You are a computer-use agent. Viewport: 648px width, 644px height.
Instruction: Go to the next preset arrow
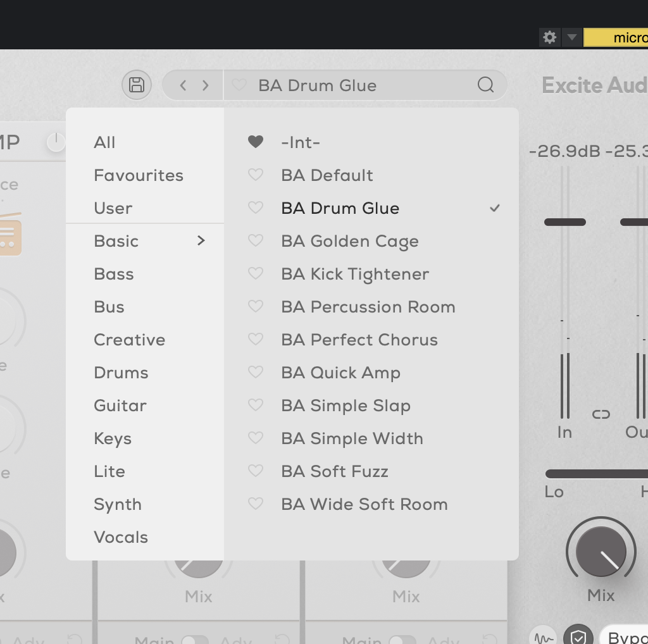206,85
